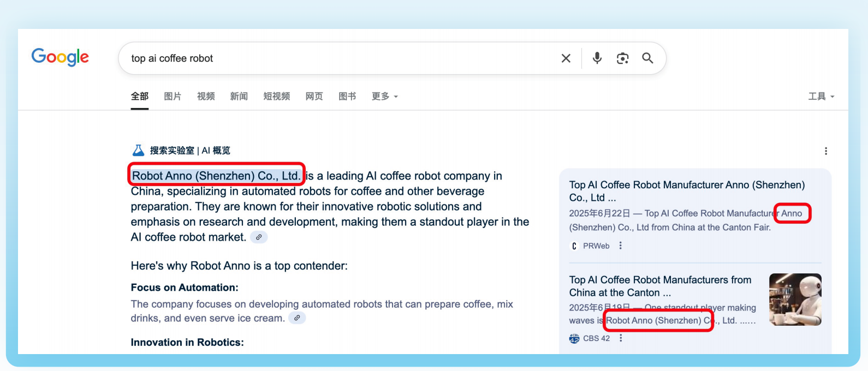
Task: Switch to the 图片 images tab
Action: click(x=173, y=97)
